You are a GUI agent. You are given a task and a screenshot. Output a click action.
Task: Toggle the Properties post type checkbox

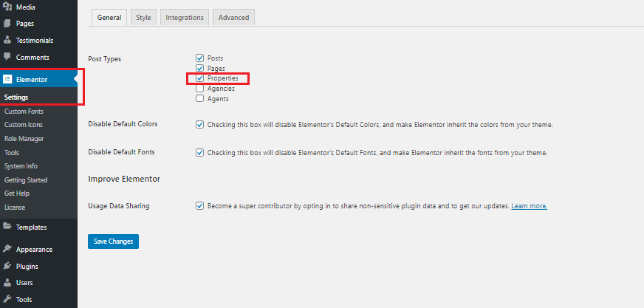(x=200, y=78)
